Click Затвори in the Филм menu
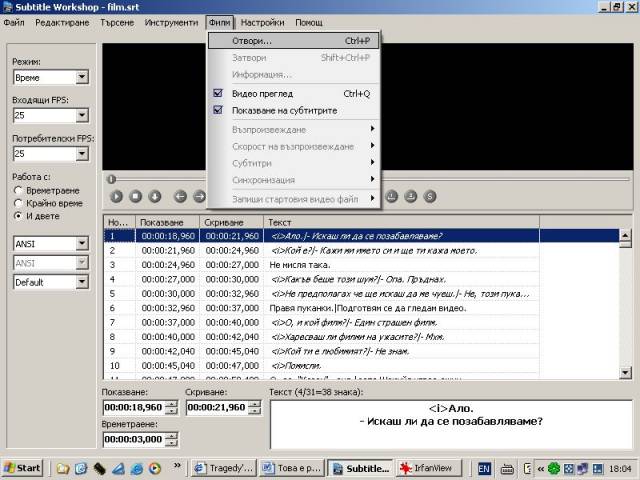 click(x=294, y=58)
